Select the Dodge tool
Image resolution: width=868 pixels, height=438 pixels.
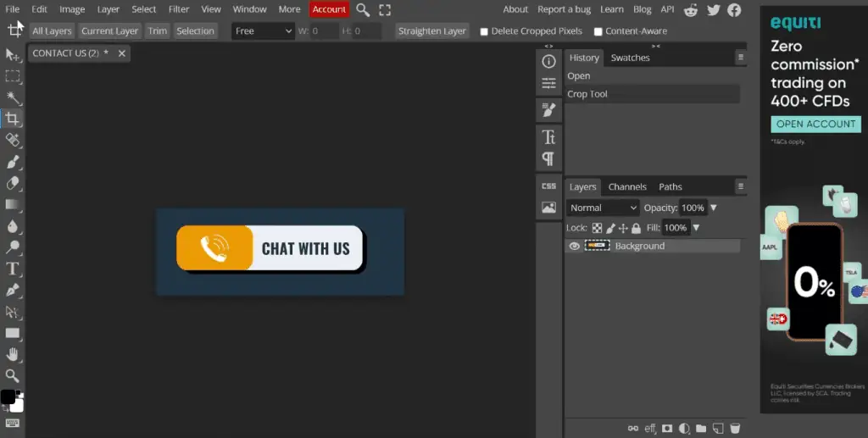(12, 247)
